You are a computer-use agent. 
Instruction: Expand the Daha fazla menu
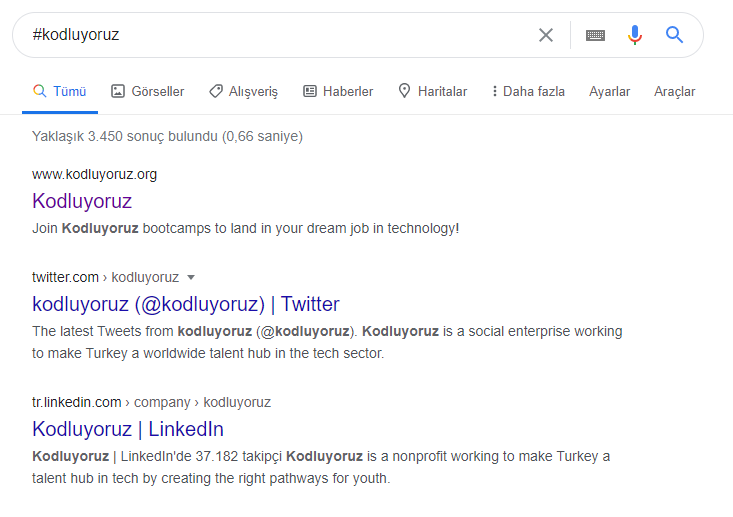tap(528, 91)
